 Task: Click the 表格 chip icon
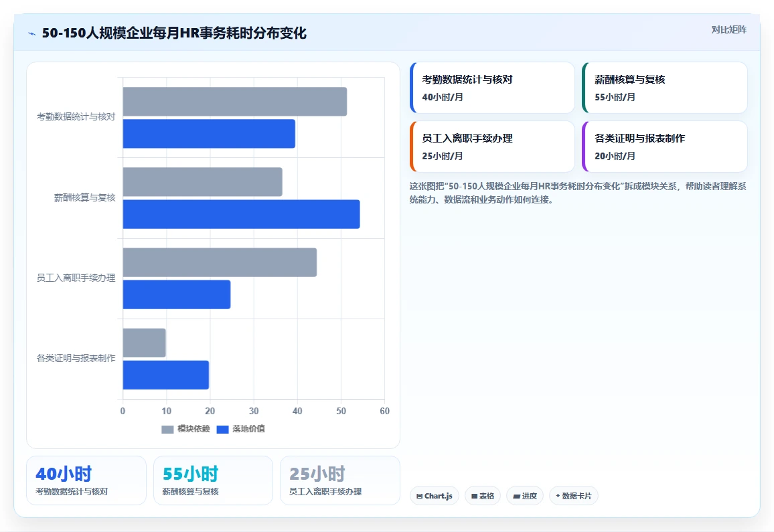pyautogui.click(x=474, y=497)
